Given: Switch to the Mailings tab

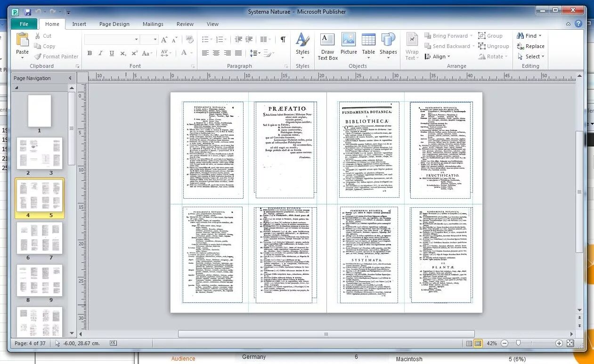Looking at the screenshot, I should coord(153,24).
